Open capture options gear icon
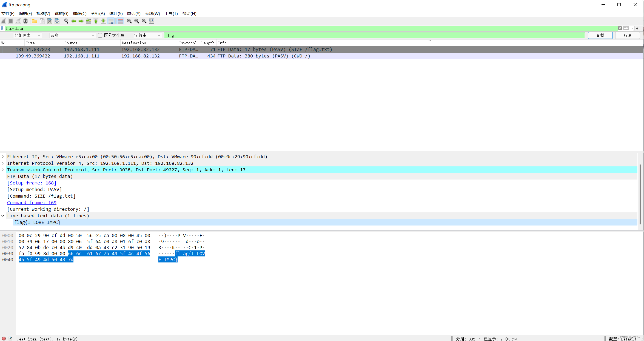This screenshot has width=644, height=341. tap(25, 21)
